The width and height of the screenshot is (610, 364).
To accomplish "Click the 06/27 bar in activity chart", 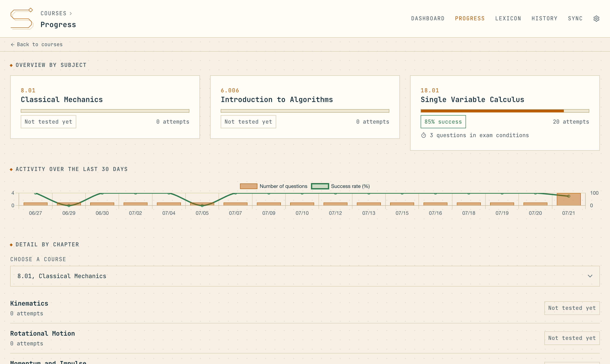I will pos(36,204).
